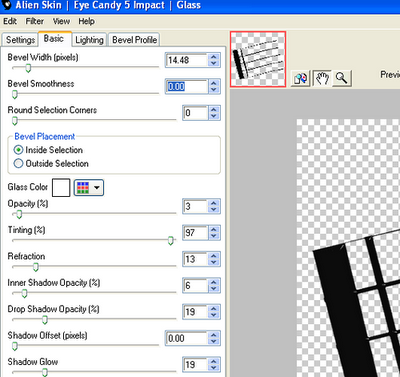Click the Bevel Width slider handle
The height and width of the screenshot is (377, 400).
click(x=28, y=68)
